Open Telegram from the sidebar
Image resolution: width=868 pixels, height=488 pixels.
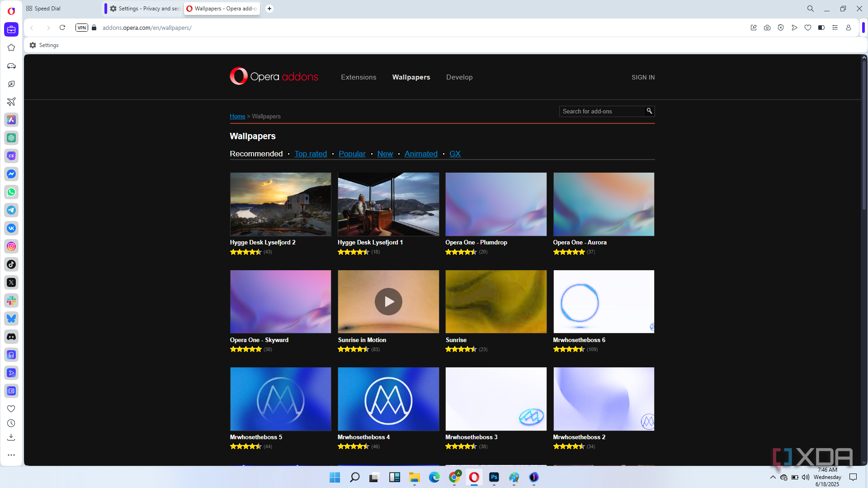pos(11,210)
